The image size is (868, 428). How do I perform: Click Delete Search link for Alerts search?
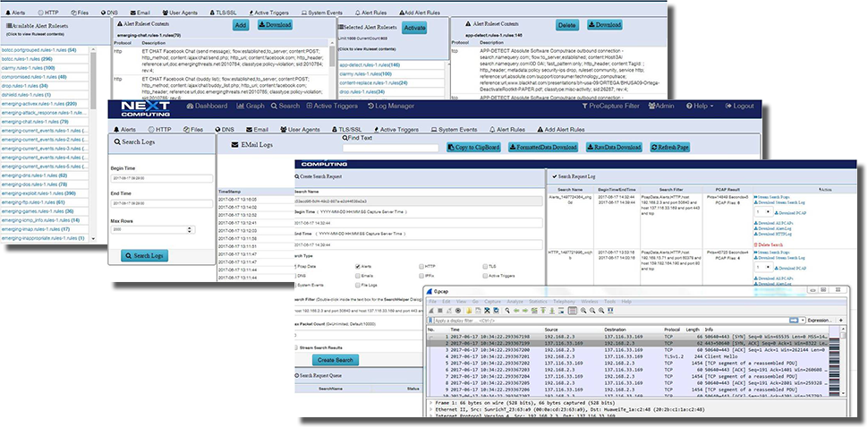pyautogui.click(x=769, y=244)
